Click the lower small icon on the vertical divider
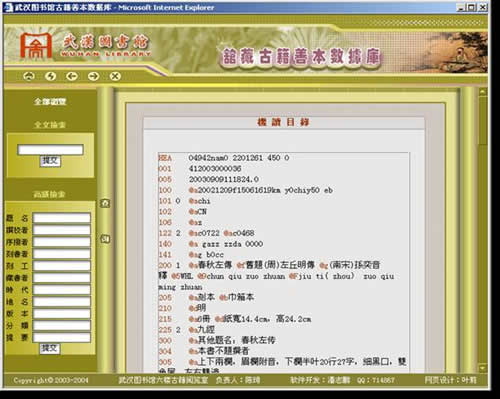 pos(105,239)
